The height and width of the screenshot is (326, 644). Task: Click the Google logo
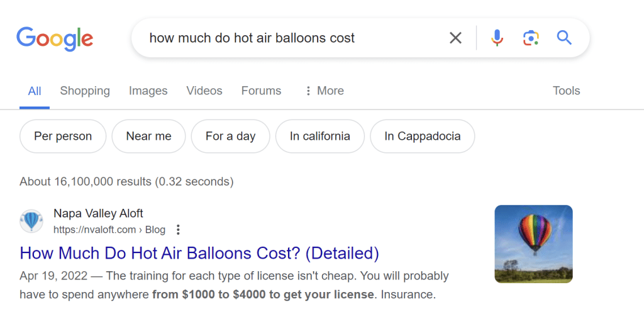tap(55, 38)
